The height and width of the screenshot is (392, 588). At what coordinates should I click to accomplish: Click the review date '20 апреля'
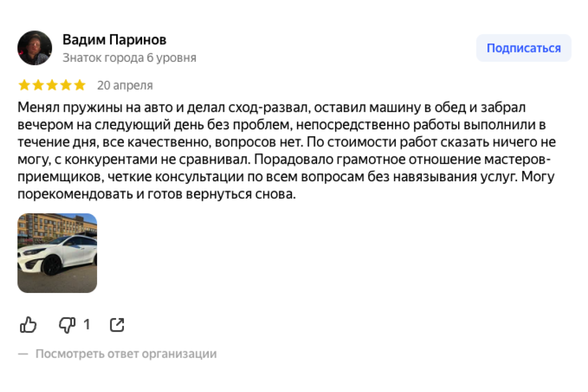point(125,85)
